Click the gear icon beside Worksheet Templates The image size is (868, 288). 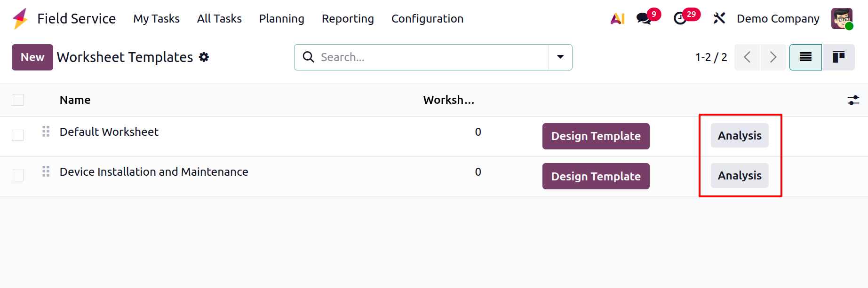tap(204, 57)
